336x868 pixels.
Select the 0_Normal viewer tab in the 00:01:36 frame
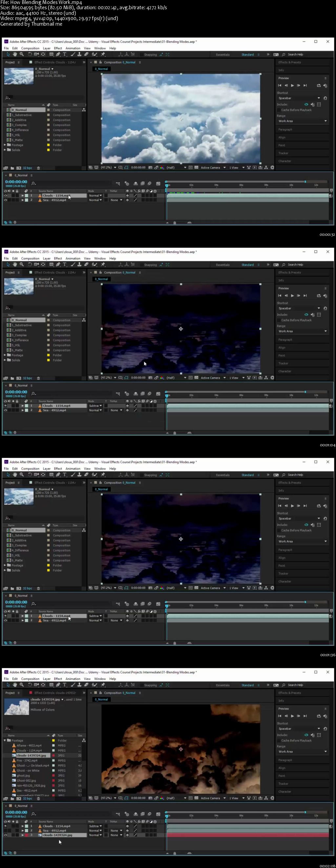coord(101,489)
